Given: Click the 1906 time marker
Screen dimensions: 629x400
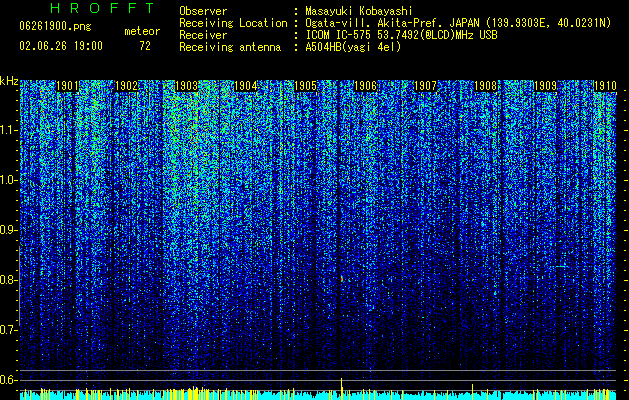Looking at the screenshot, I should [x=365, y=86].
